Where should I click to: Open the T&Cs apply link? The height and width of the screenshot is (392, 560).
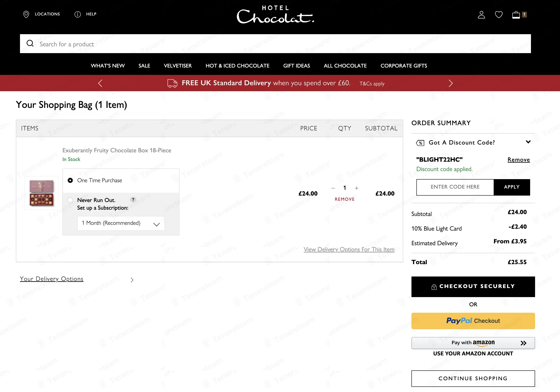(372, 84)
